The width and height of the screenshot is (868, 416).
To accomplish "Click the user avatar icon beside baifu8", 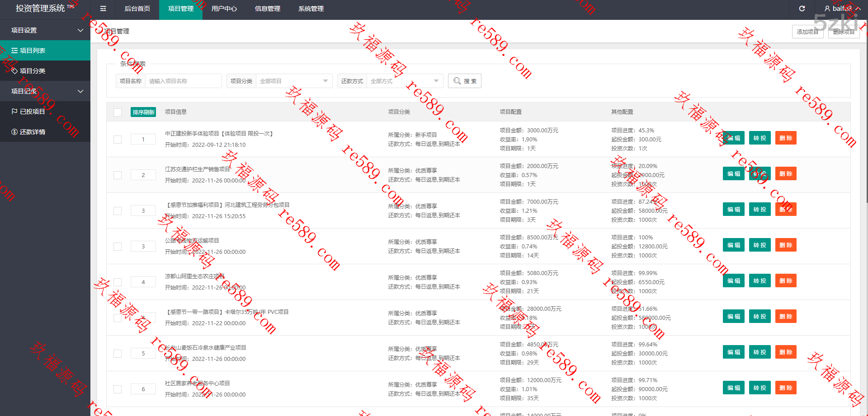I will pyautogui.click(x=827, y=9).
